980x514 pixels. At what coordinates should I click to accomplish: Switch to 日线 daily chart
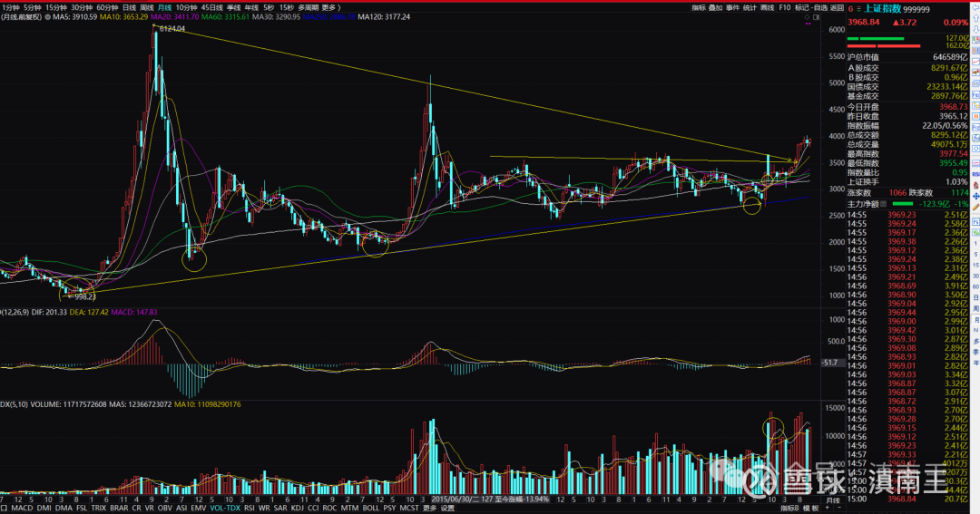130,7
